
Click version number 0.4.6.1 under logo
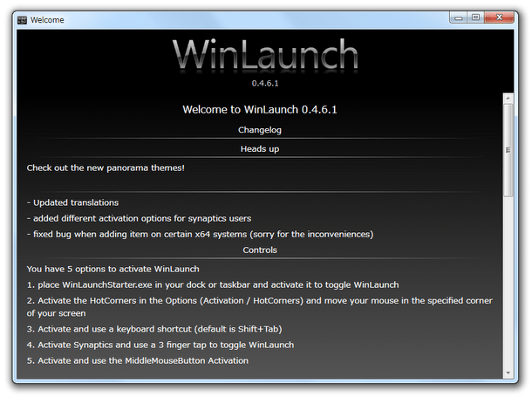(265, 84)
